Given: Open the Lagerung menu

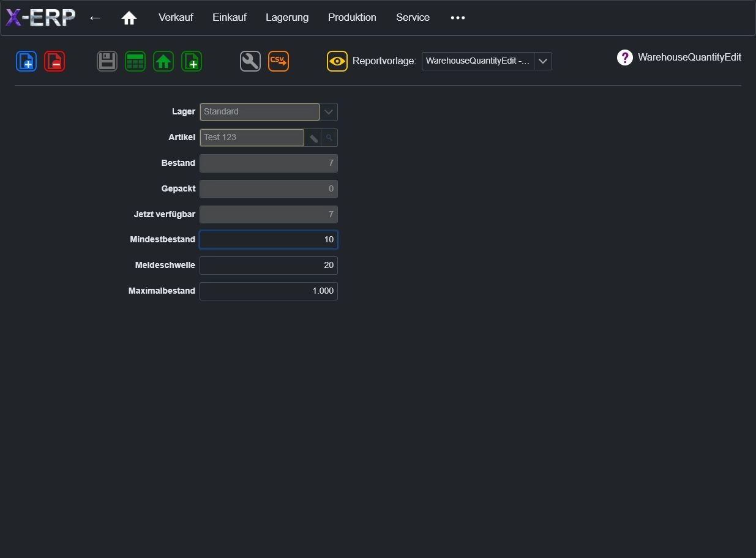Looking at the screenshot, I should point(287,18).
